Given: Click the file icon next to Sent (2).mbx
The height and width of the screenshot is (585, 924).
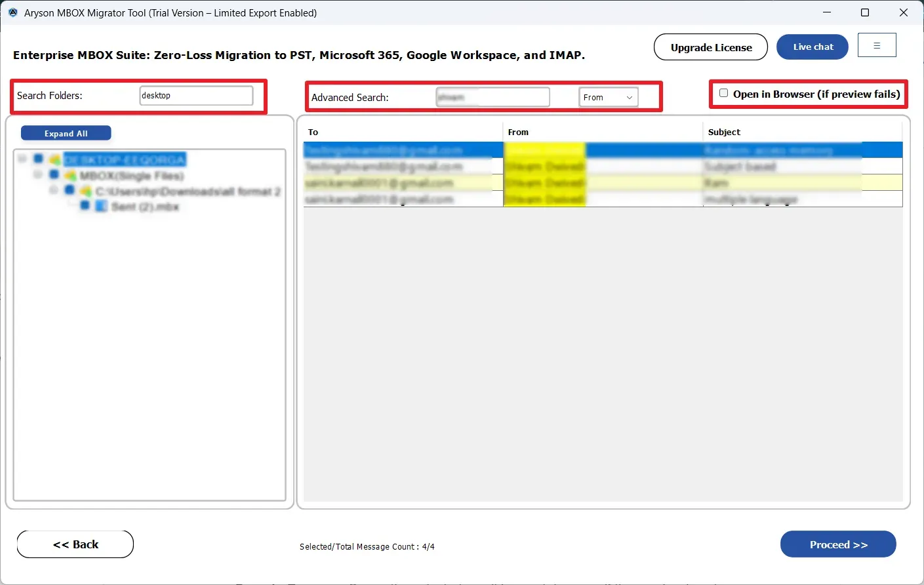Looking at the screenshot, I should (x=101, y=207).
